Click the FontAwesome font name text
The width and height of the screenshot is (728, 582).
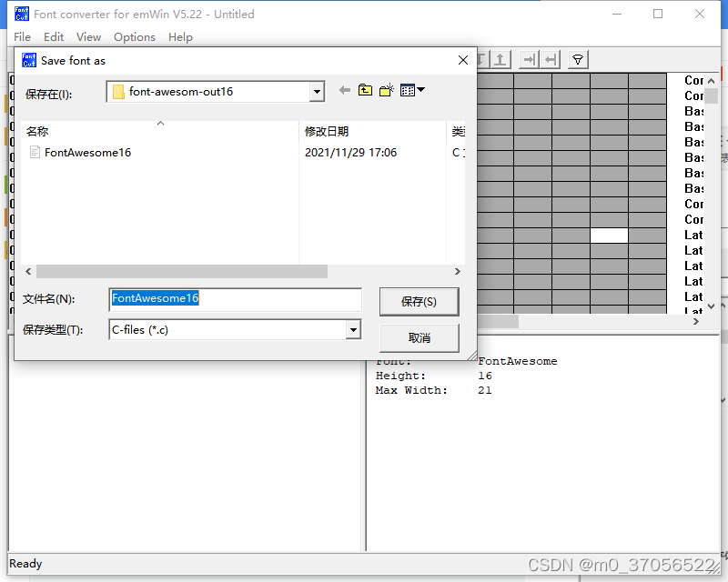pyautogui.click(x=517, y=361)
